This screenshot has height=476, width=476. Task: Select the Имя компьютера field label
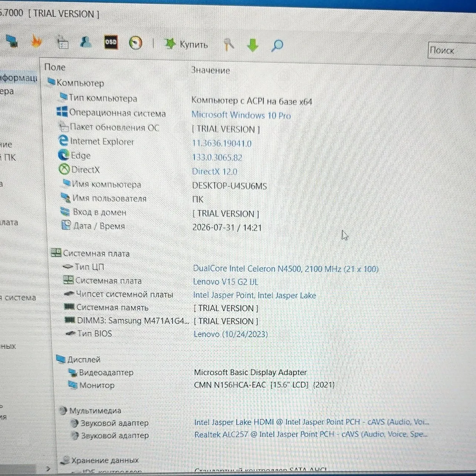106,184
